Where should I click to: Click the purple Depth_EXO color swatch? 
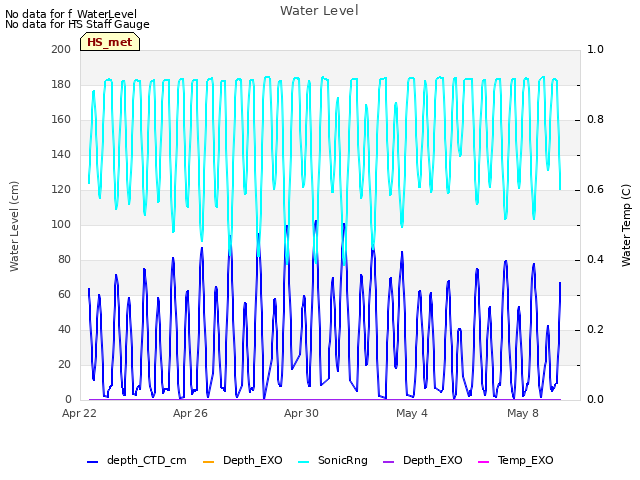[389, 462]
